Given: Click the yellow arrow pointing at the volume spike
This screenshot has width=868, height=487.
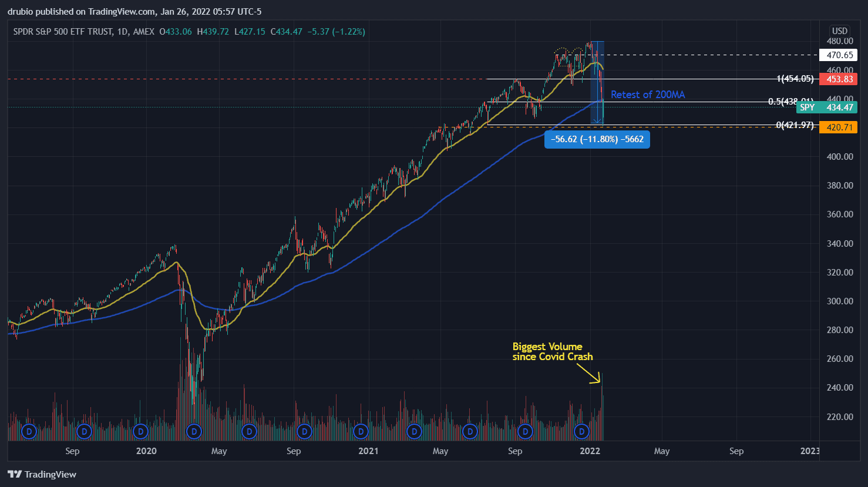Looking at the screenshot, I should pos(589,374).
